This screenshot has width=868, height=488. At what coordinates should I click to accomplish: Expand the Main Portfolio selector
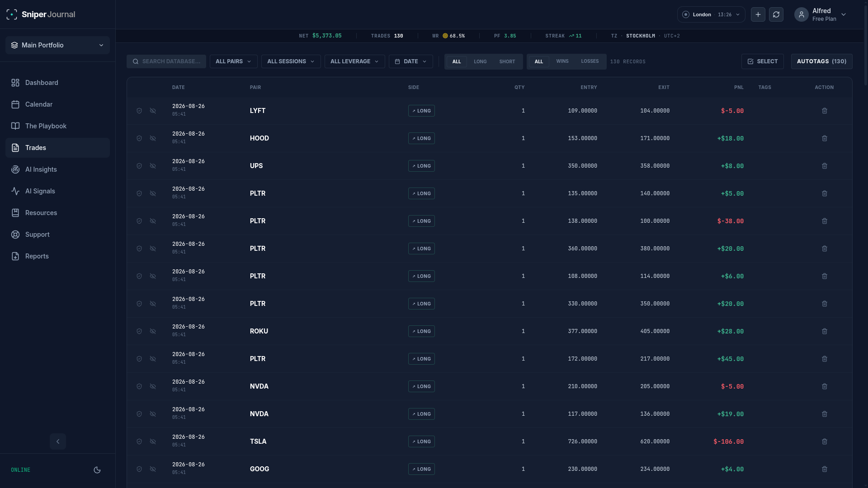[x=57, y=45]
